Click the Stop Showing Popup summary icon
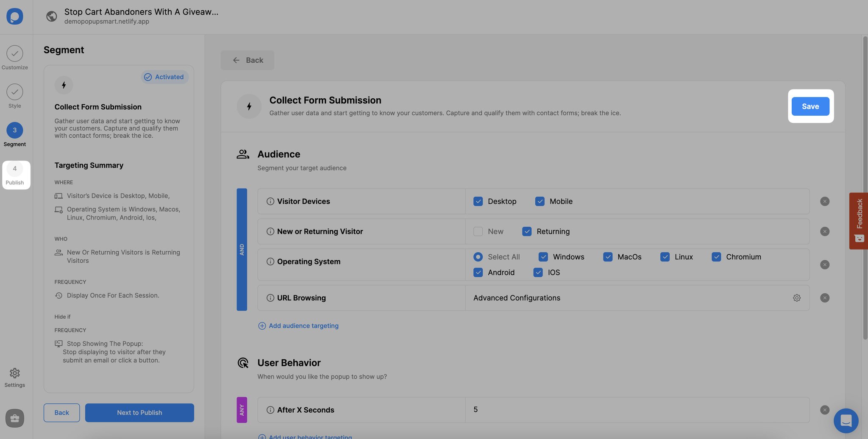This screenshot has height=439, width=868. 58,344
